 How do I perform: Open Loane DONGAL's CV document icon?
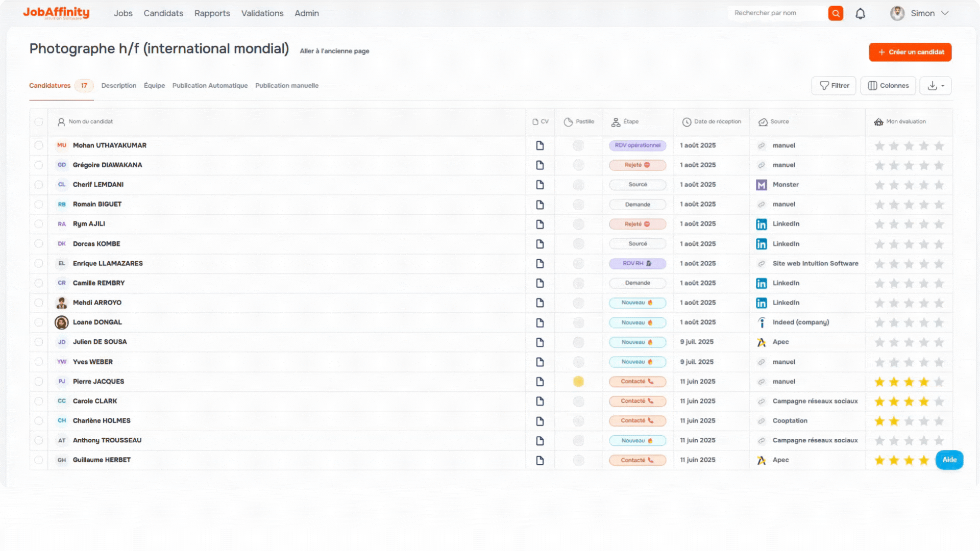point(540,323)
